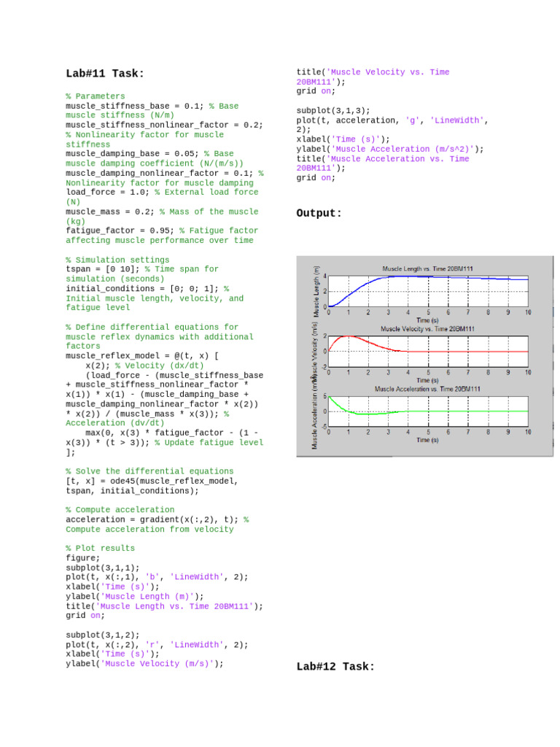Viewport: 560px width, 747px height.
Task: Click the '% Plot results' comment
Action: (100, 549)
